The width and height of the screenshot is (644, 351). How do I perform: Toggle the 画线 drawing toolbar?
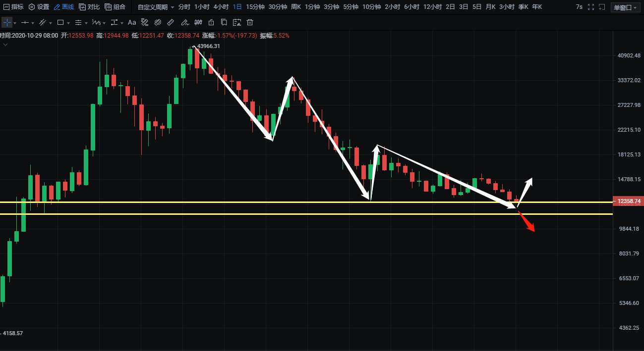point(63,7)
